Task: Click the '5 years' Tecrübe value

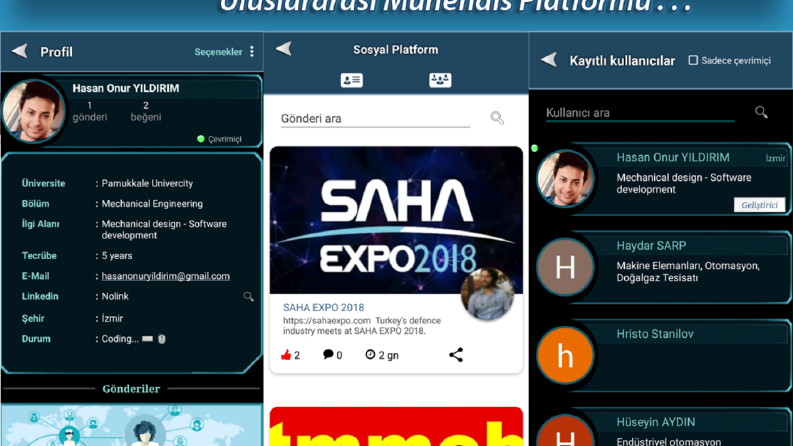Action: pos(117,256)
